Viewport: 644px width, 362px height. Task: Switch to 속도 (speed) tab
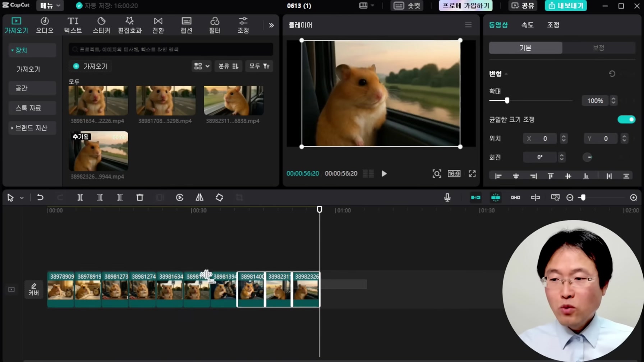click(527, 25)
